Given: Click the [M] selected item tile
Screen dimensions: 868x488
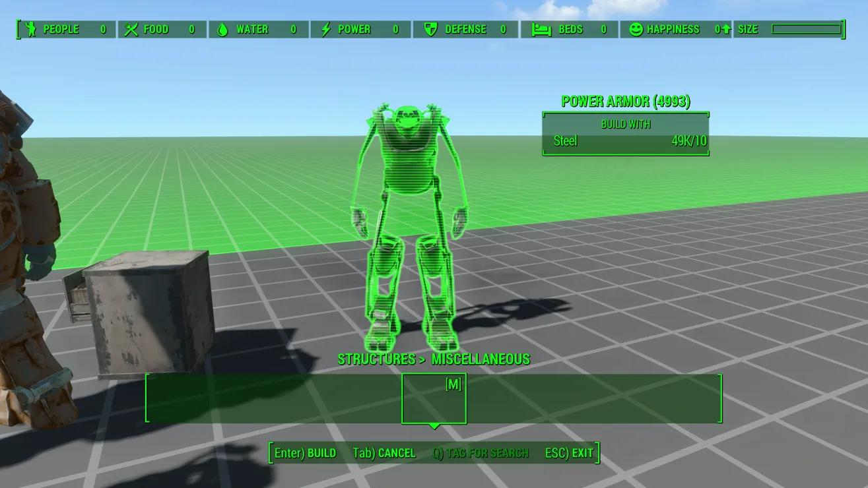Looking at the screenshot, I should (x=434, y=398).
